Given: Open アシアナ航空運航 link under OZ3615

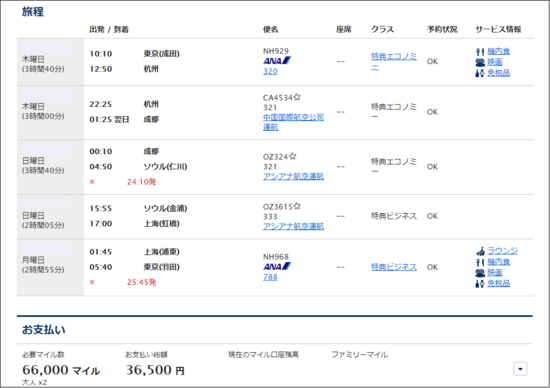Looking at the screenshot, I should (293, 227).
